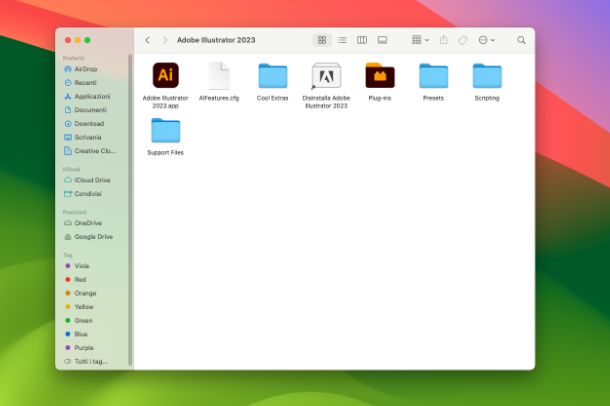Switch to column view
This screenshot has height=406, width=610.
tap(362, 40)
